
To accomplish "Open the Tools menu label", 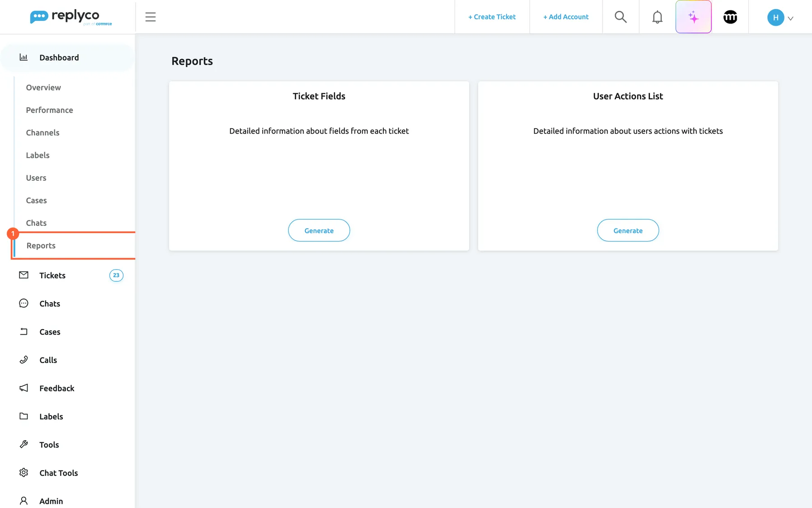I will (49, 445).
